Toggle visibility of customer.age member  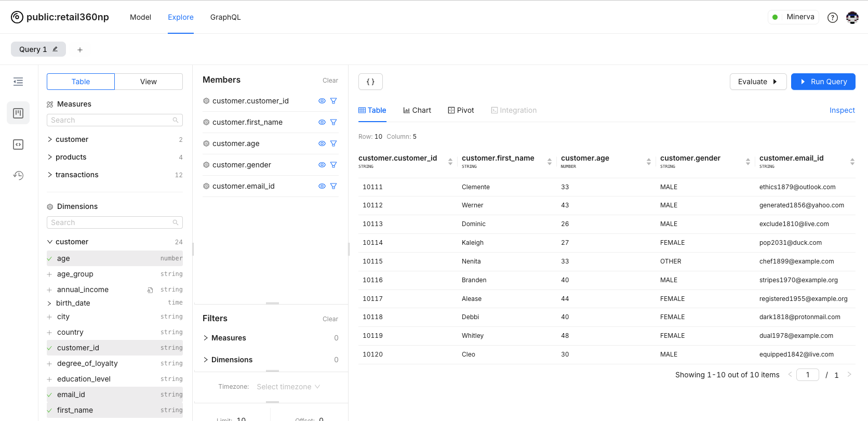click(x=322, y=143)
